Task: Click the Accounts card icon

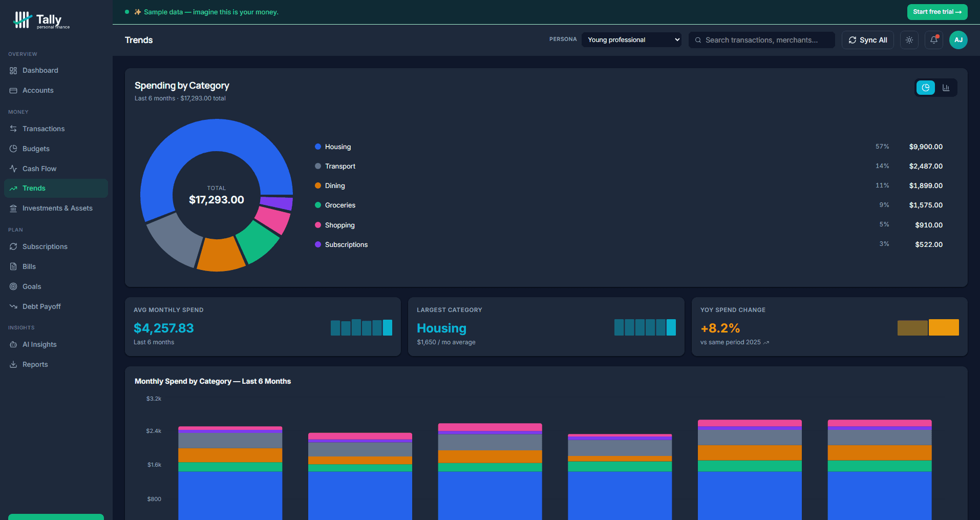Action: click(13, 91)
